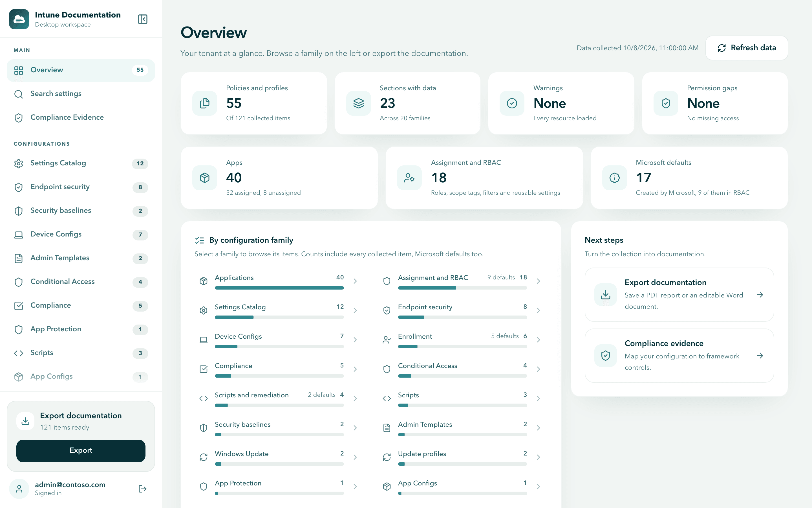Screen dimensions: 812x508
Task: Click the Apps box icon in card
Action: tap(205, 178)
